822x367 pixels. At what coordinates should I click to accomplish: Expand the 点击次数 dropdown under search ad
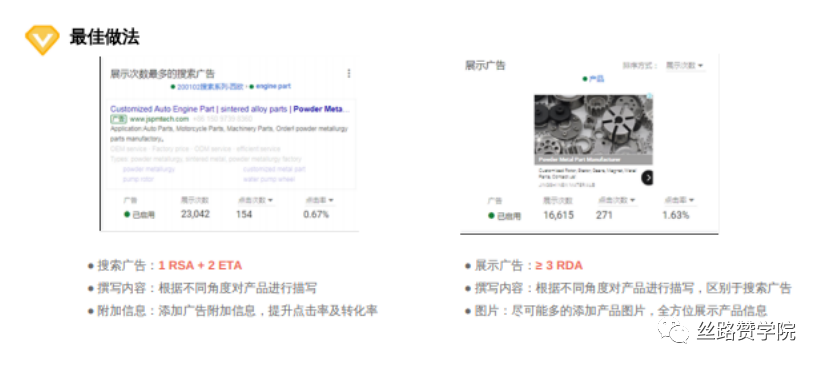point(255,200)
